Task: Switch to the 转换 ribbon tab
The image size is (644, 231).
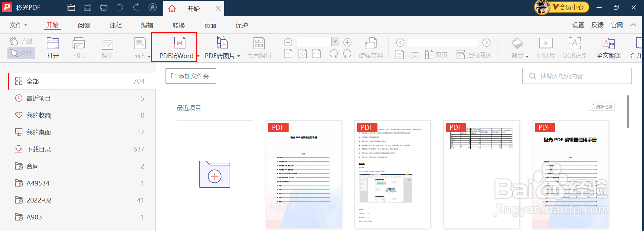Action: coord(179,25)
